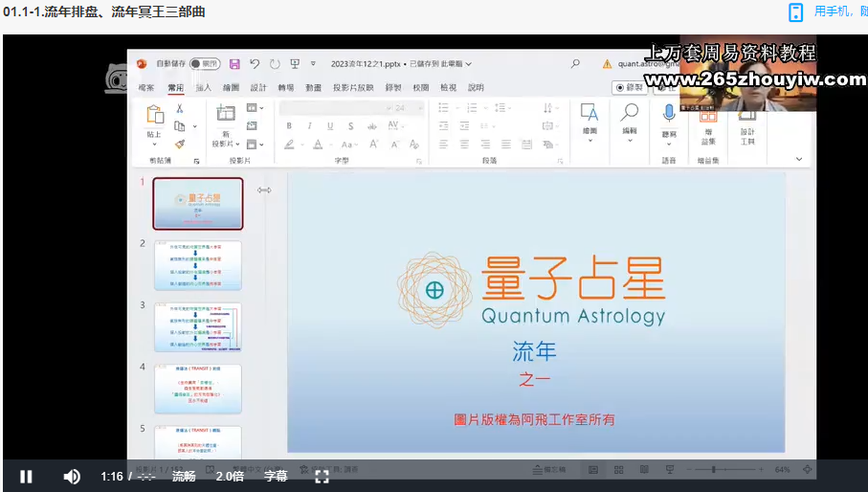Toggle center text alignment
This screenshot has height=492, width=868.
coord(464,145)
